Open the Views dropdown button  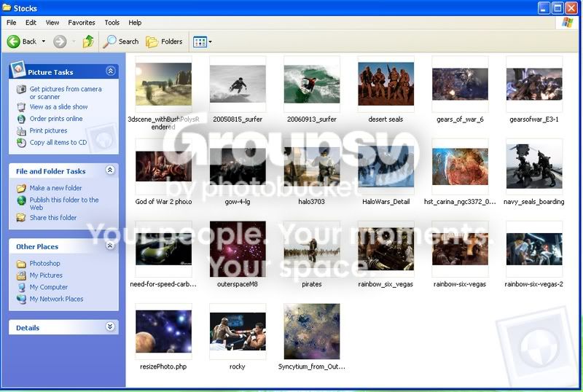(203, 42)
